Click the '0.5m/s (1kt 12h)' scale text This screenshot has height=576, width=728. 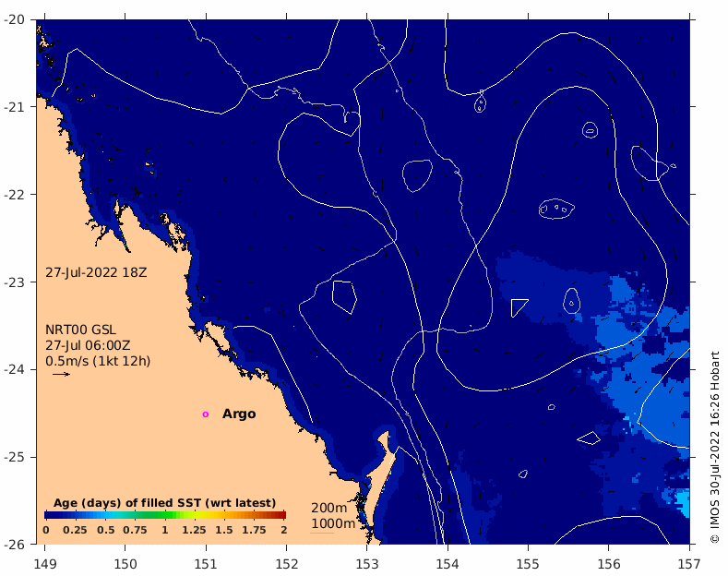tap(98, 361)
